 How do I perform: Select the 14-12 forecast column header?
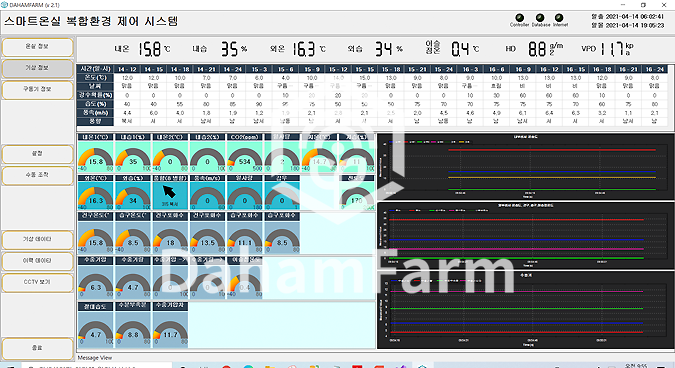[x=127, y=69]
